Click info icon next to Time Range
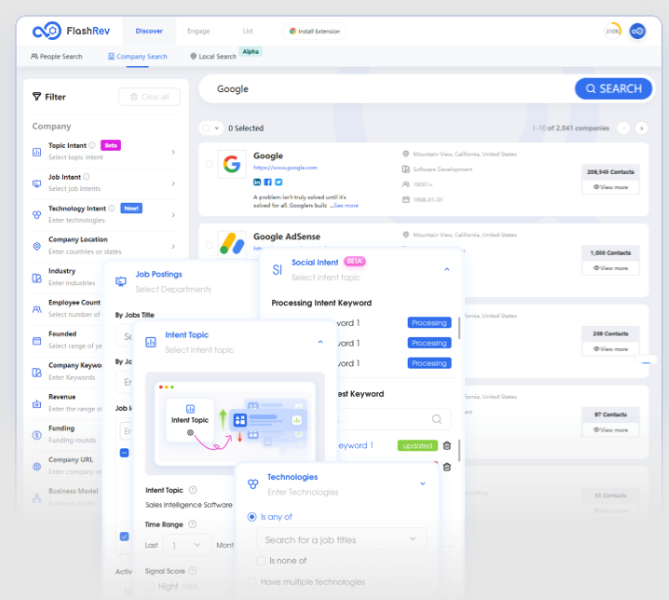 coord(192,524)
